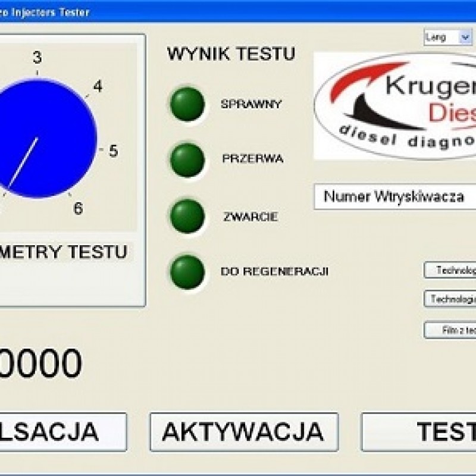Click the partially visible LSACJA button

click(x=63, y=432)
